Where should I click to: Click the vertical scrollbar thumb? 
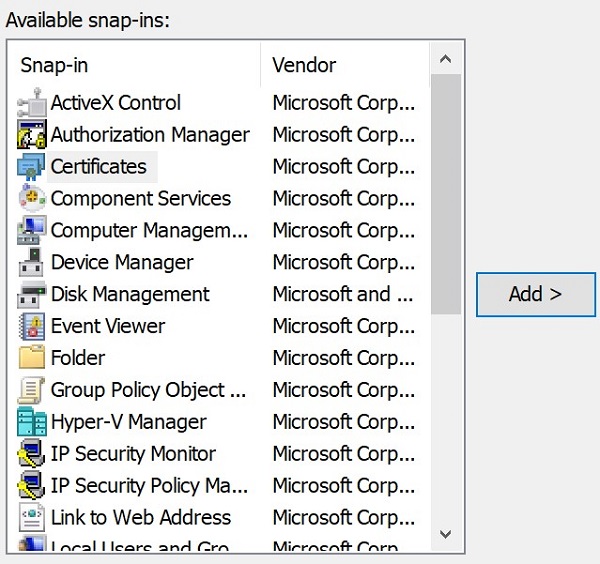[x=445, y=194]
